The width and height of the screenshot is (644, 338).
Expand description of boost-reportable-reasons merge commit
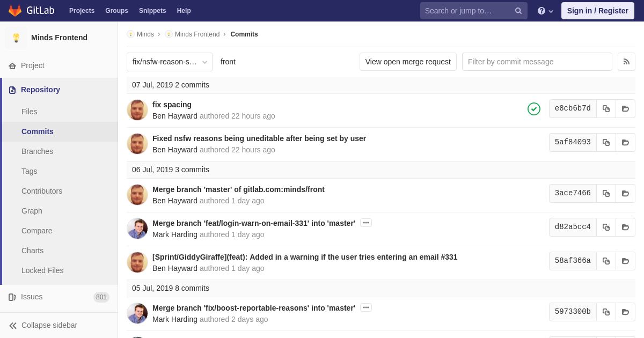366,307
